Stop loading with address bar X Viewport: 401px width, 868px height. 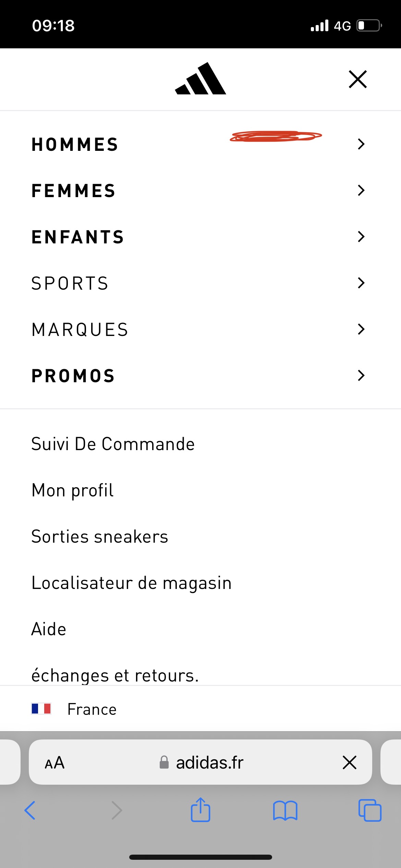click(349, 762)
